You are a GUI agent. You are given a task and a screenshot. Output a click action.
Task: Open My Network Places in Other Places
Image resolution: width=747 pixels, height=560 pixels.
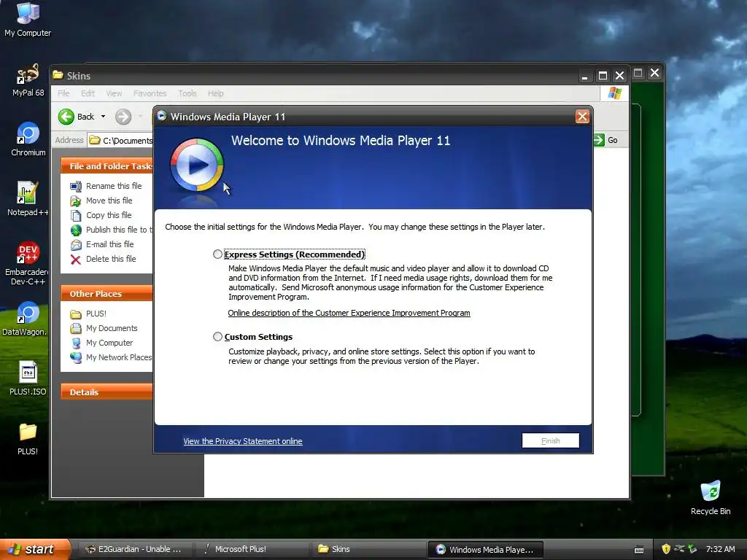(119, 357)
